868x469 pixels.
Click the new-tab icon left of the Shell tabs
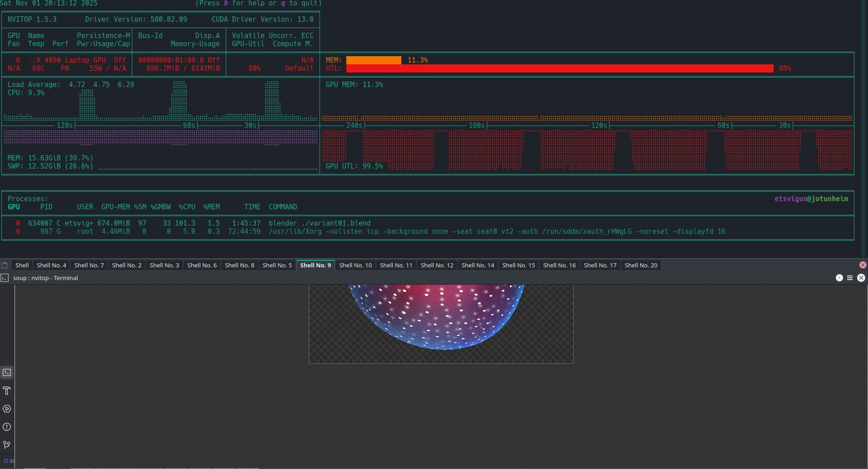tap(5, 265)
